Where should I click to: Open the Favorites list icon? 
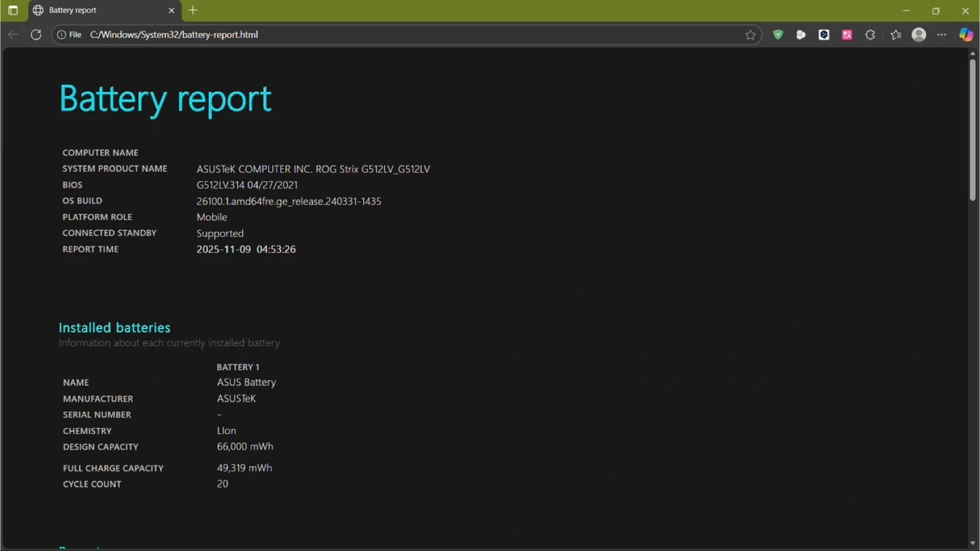pyautogui.click(x=896, y=35)
